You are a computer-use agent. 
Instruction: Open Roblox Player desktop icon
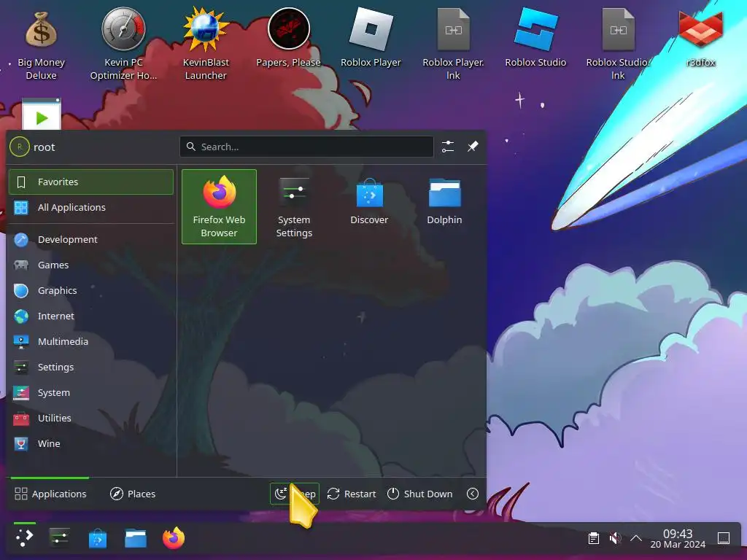click(x=371, y=38)
